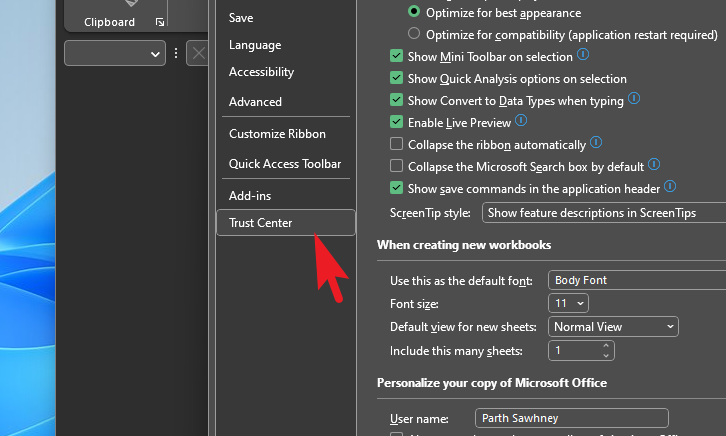Click the info icon beside Show save commands

[x=670, y=187]
